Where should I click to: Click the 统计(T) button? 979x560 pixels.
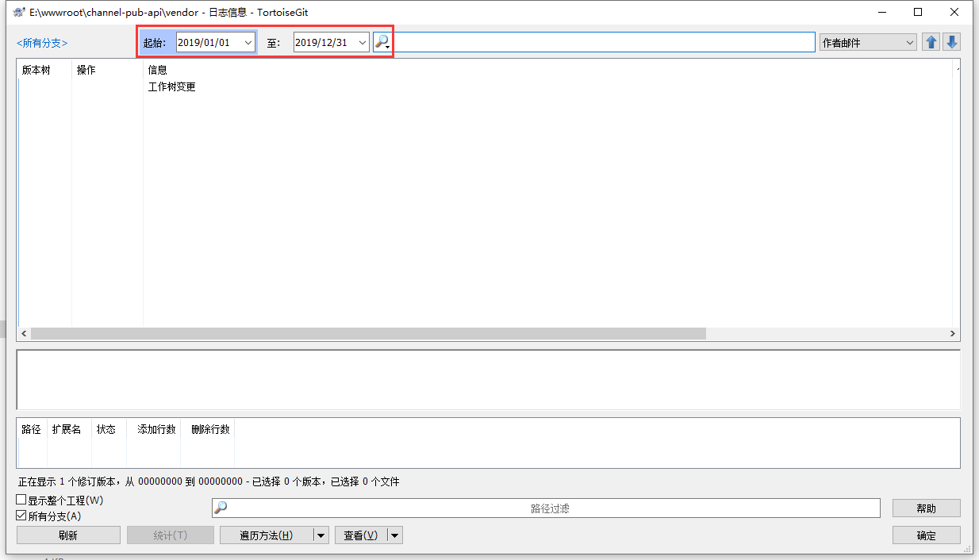tap(171, 535)
